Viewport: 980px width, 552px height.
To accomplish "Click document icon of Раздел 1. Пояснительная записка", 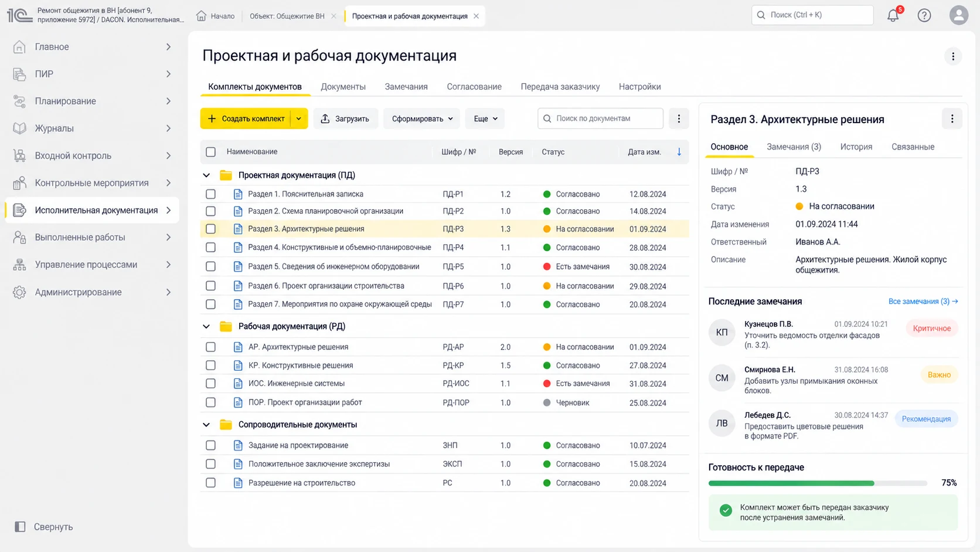I will click(238, 194).
